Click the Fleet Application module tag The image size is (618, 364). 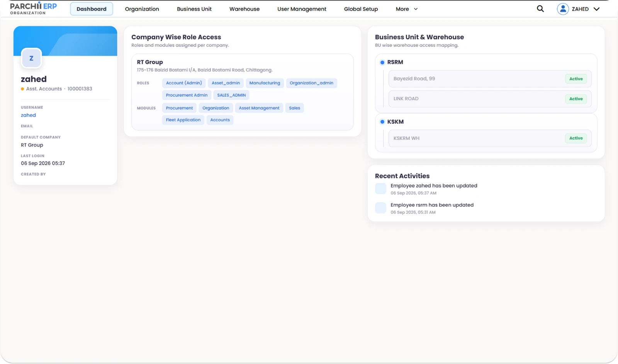183,120
